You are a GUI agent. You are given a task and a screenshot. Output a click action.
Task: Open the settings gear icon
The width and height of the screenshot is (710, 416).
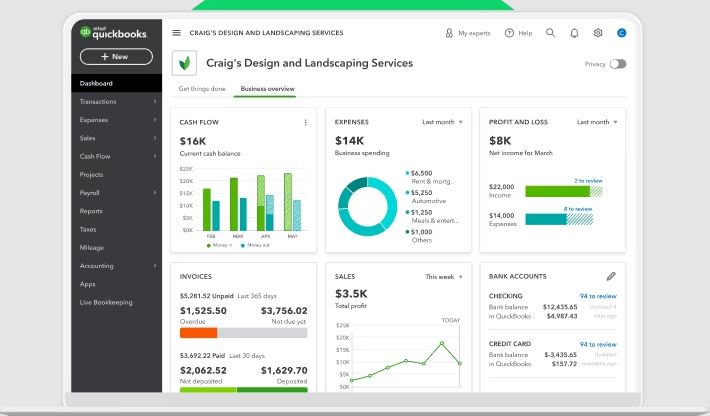(x=598, y=33)
